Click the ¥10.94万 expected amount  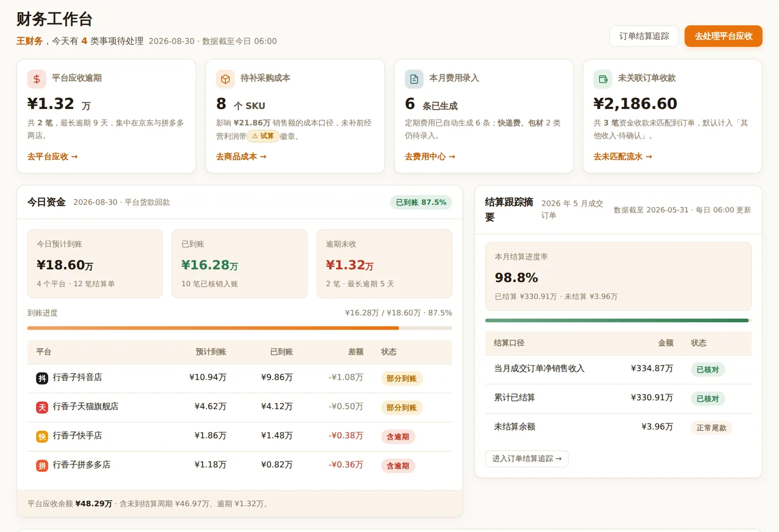pos(208,377)
